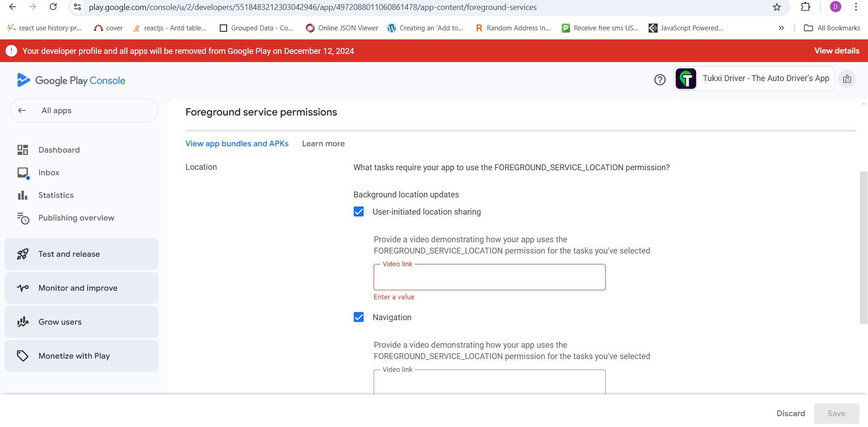Open the browser extensions puzzle icon
The image size is (868, 427).
(x=805, y=7)
